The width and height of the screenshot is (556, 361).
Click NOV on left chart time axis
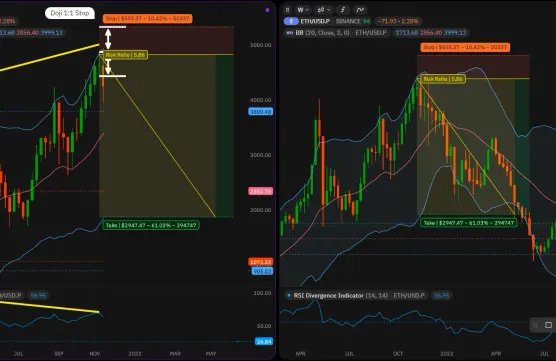95,354
